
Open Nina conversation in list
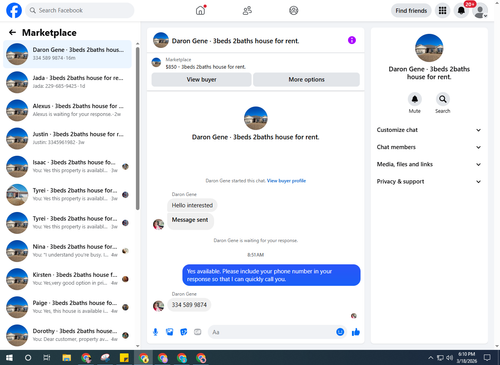click(67, 251)
